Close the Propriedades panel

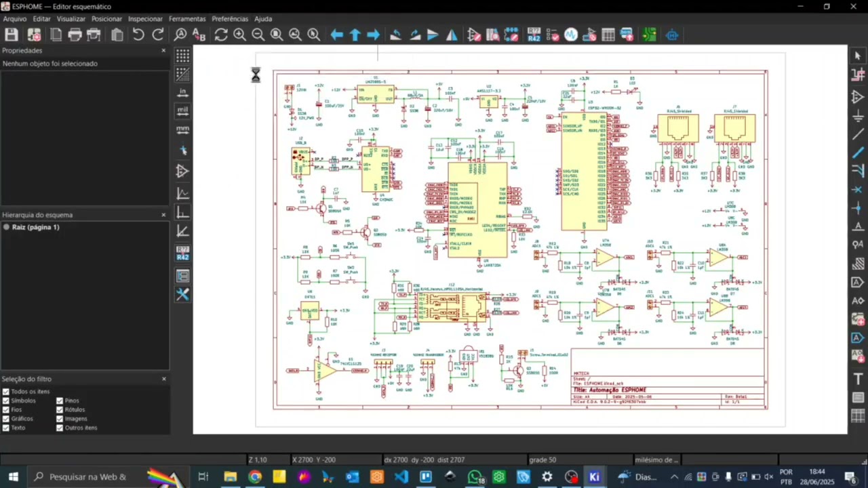[x=163, y=51]
